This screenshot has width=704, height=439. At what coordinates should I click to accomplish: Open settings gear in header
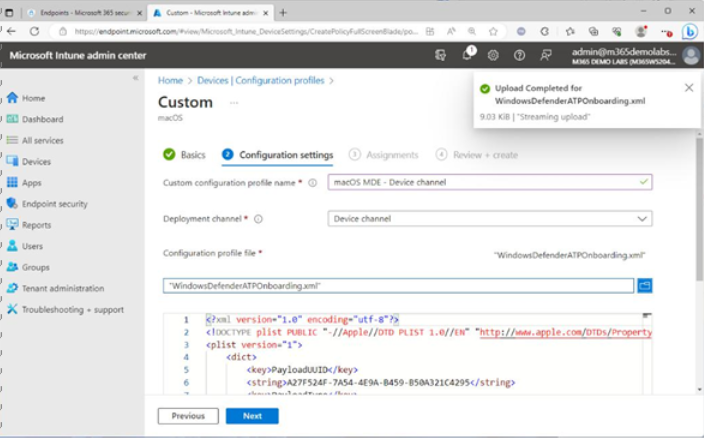[x=493, y=55]
